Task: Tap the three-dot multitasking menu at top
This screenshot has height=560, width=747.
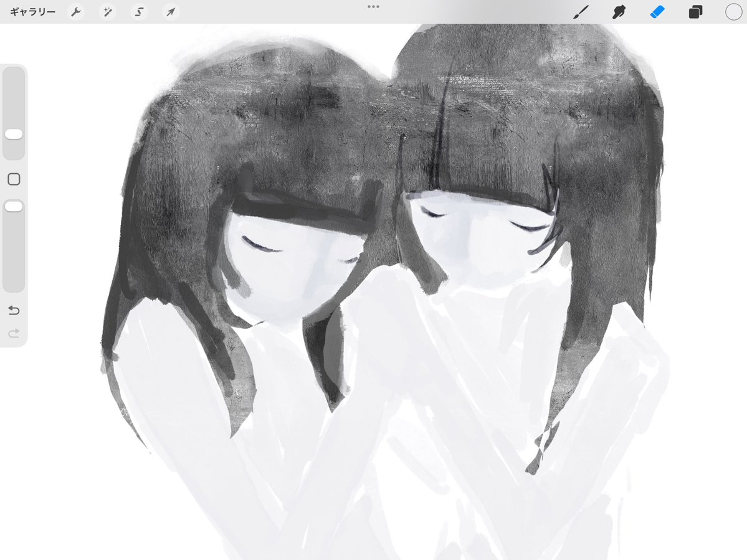Action: (374, 7)
